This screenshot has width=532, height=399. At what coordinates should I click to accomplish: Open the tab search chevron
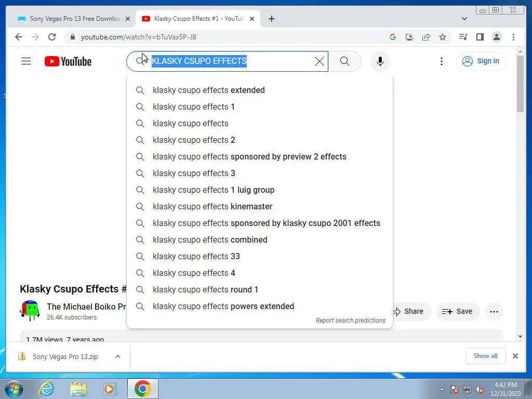pos(464,19)
